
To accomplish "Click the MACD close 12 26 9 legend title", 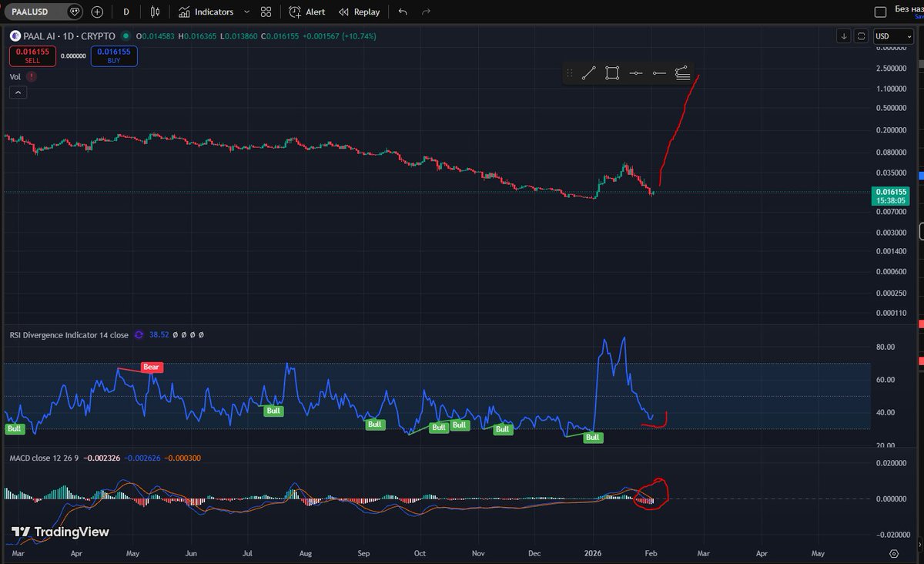I will coord(43,458).
